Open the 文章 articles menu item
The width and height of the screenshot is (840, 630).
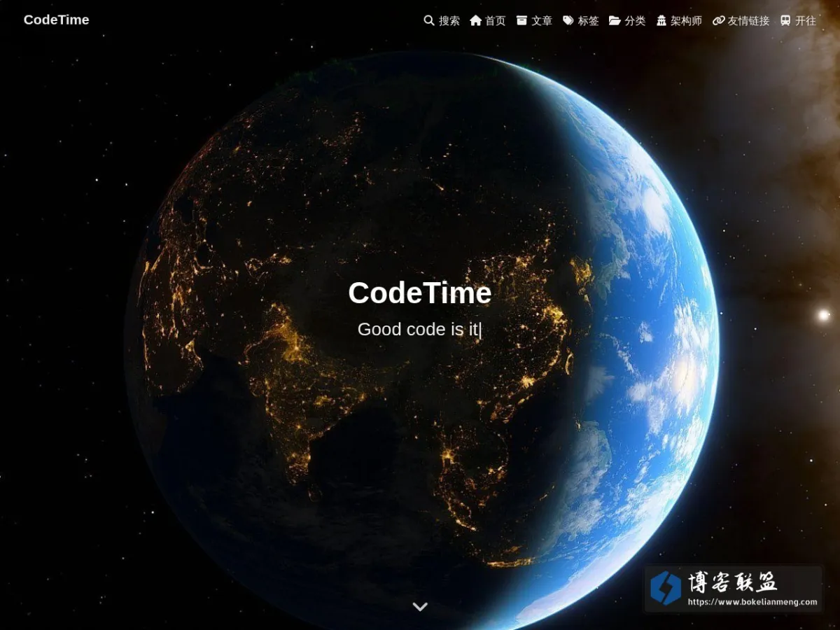pos(535,20)
